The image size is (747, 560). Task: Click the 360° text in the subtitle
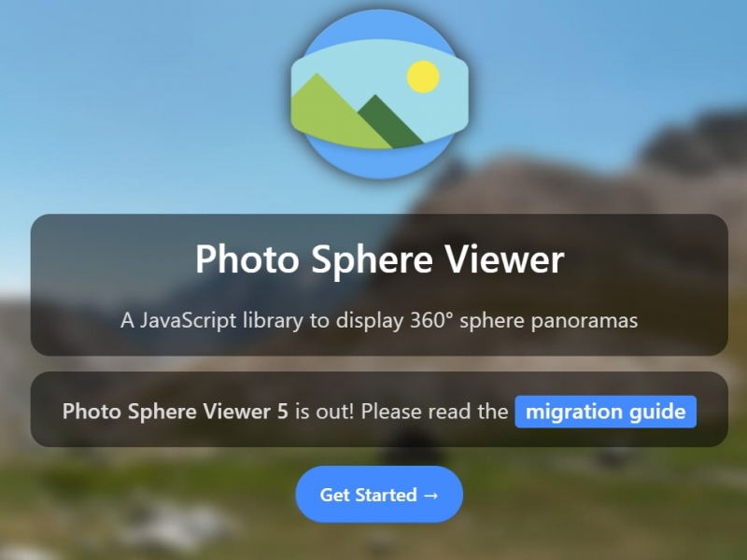pyautogui.click(x=431, y=320)
